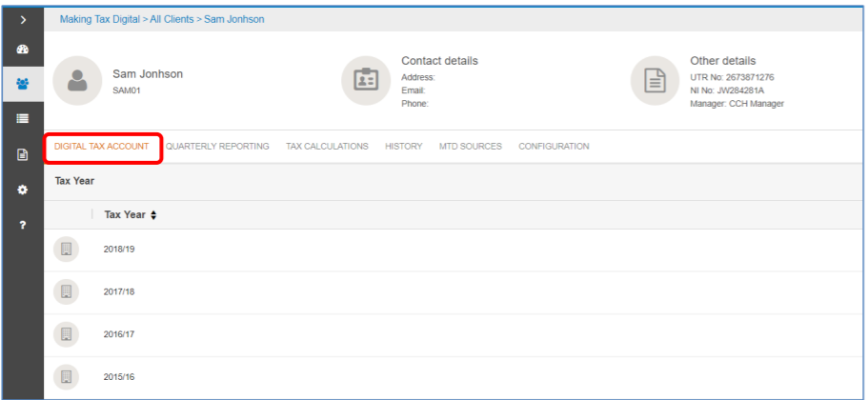The image size is (868, 400).
Task: Select the 2016/17 tax year row text
Action: [x=119, y=334]
